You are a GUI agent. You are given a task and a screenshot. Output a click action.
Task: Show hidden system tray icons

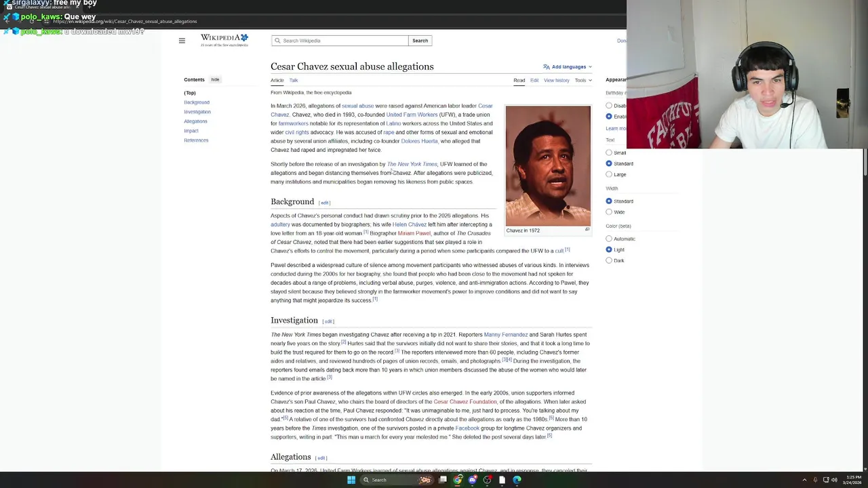tap(805, 480)
